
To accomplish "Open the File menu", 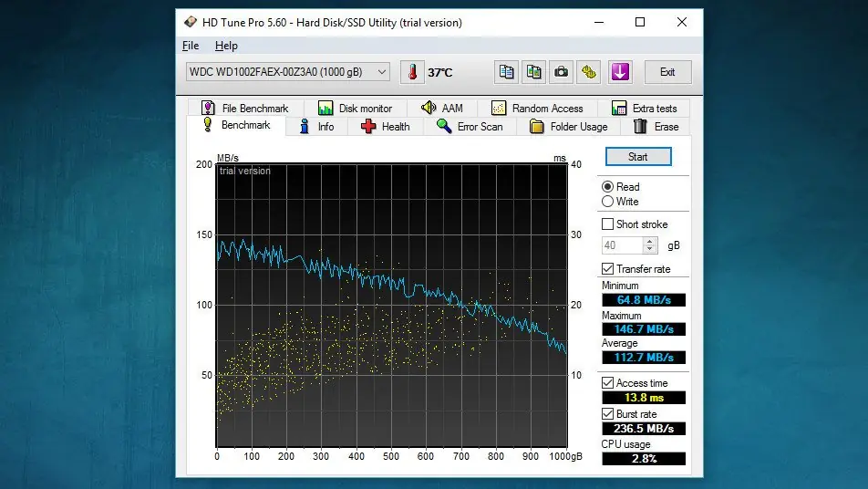I will click(x=191, y=46).
